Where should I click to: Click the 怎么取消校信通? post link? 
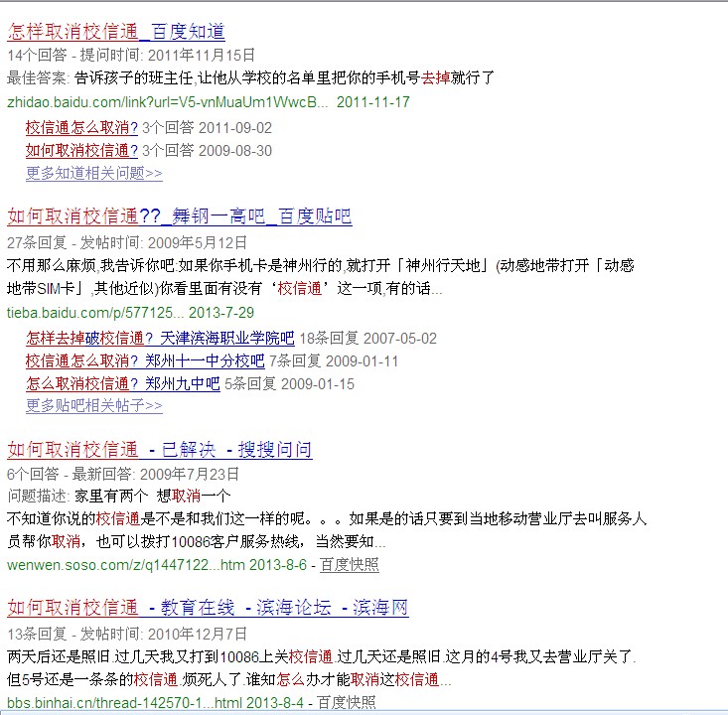pos(82,383)
